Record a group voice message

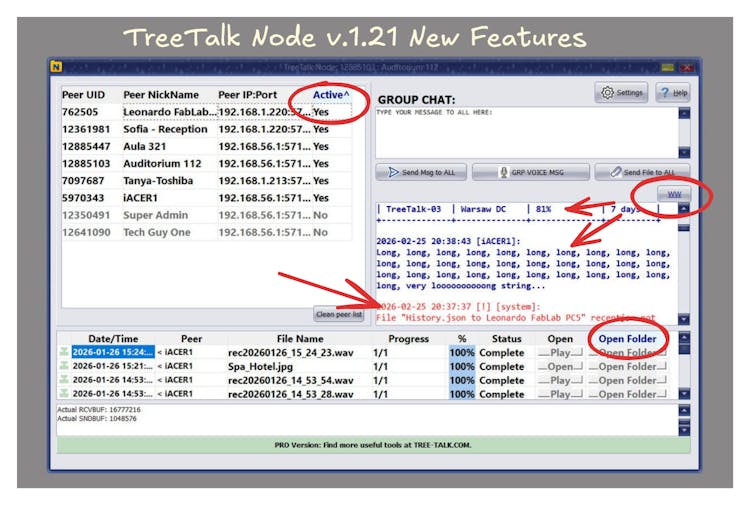pos(530,172)
